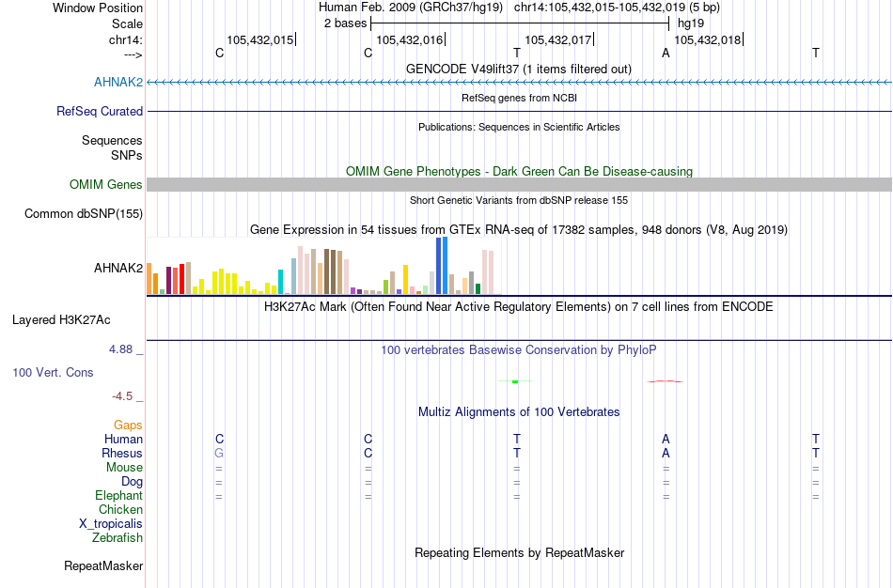Click the Elephant species label
This screenshot has height=588, width=893.
(119, 495)
